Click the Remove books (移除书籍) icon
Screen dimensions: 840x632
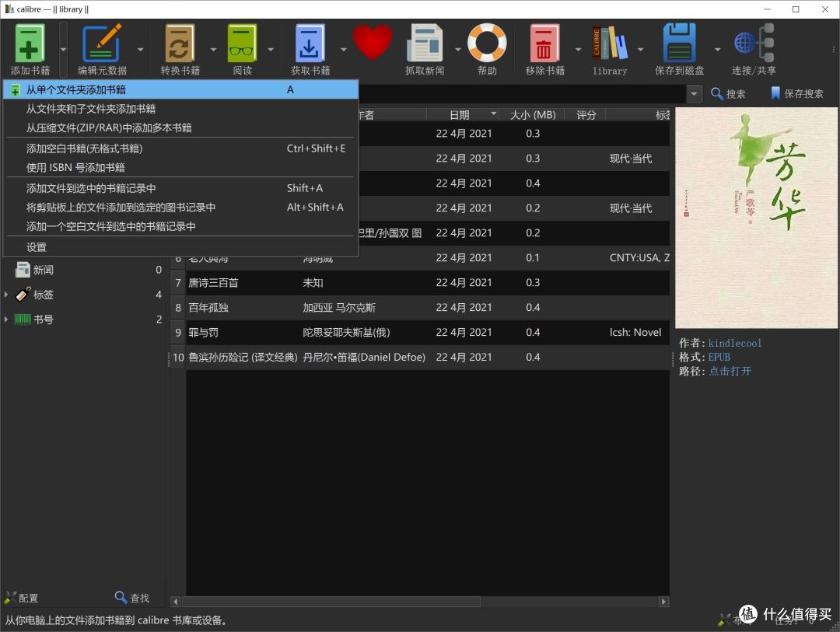[544, 44]
